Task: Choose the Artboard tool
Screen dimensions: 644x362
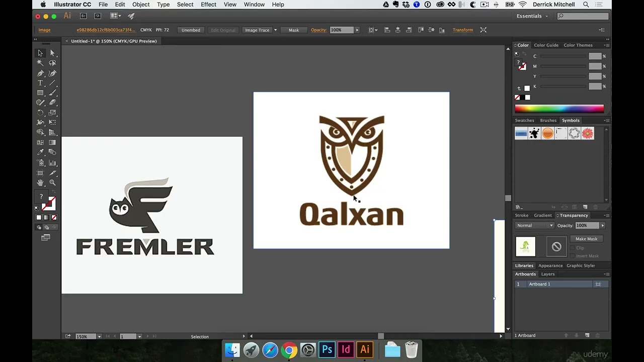Action: coord(40,172)
